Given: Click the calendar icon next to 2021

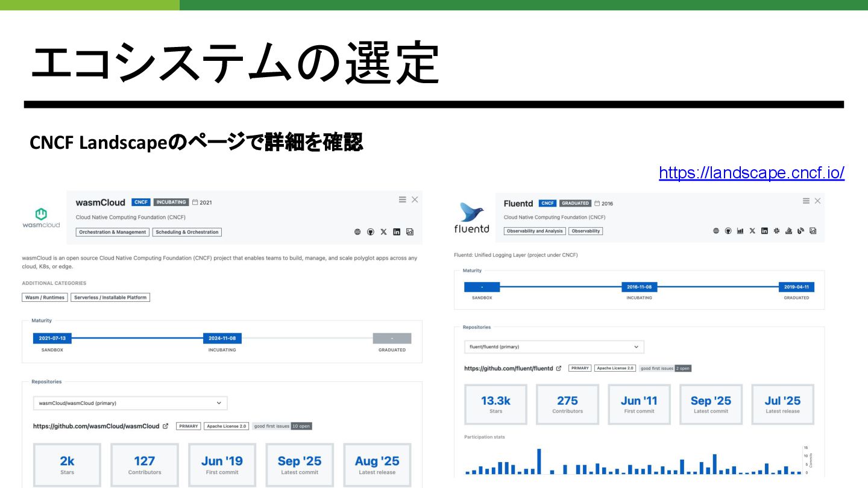Looking at the screenshot, I should point(195,202).
